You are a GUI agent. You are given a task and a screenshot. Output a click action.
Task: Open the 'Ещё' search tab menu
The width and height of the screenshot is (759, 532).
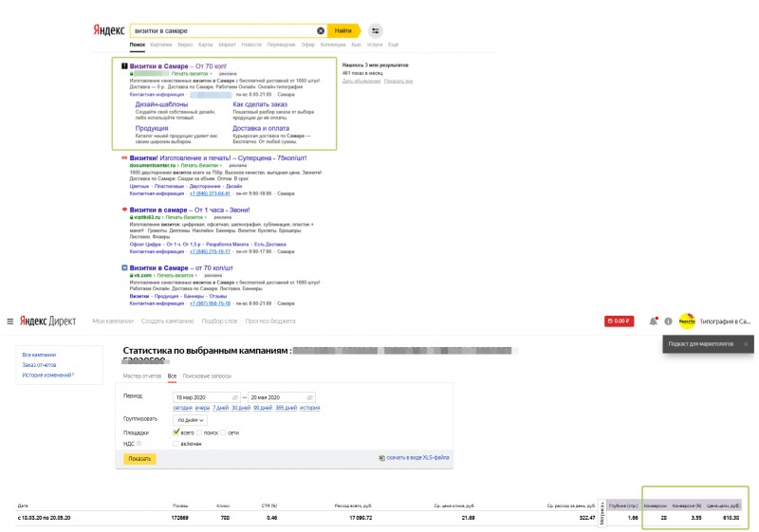click(393, 45)
